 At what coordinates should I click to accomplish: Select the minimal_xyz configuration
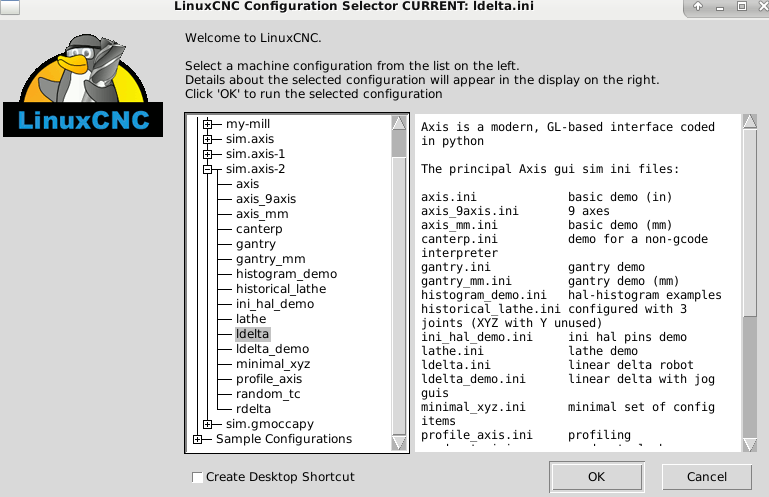[x=273, y=364]
